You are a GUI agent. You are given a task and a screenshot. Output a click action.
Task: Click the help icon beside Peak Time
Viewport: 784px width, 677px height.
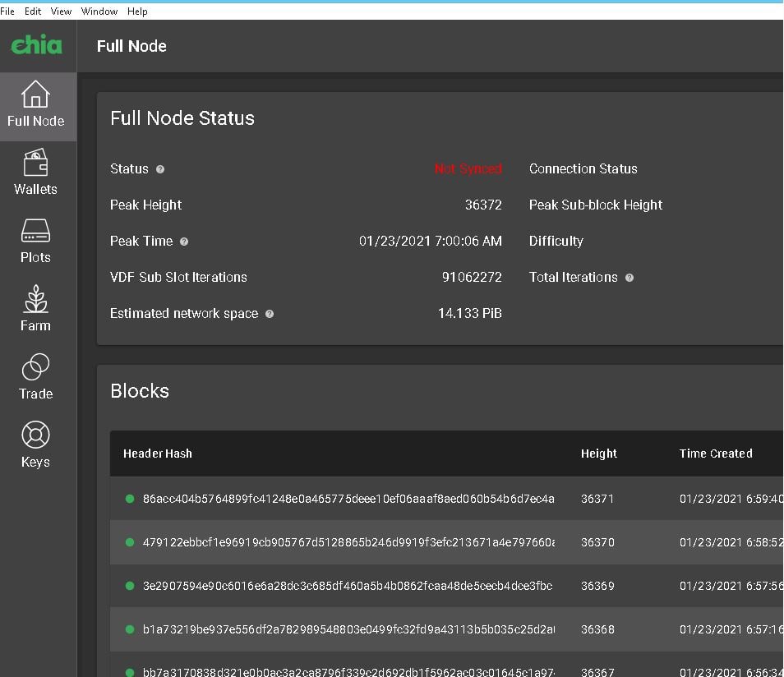click(x=184, y=242)
